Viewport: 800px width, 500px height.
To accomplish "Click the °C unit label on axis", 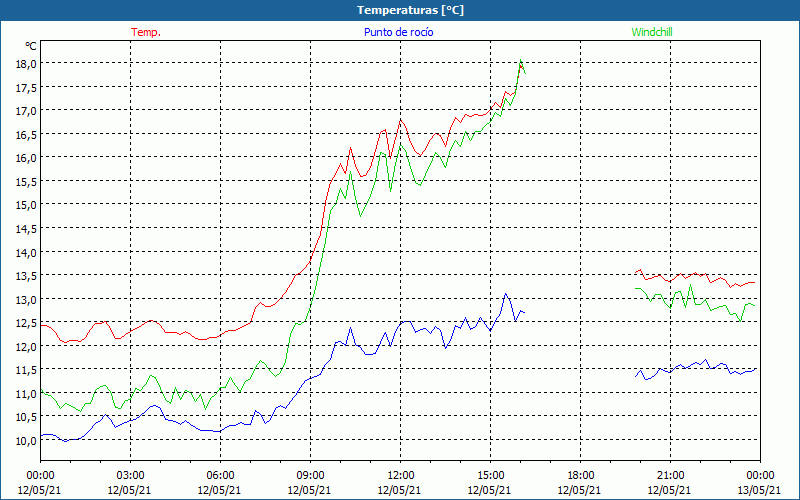I will (31, 46).
